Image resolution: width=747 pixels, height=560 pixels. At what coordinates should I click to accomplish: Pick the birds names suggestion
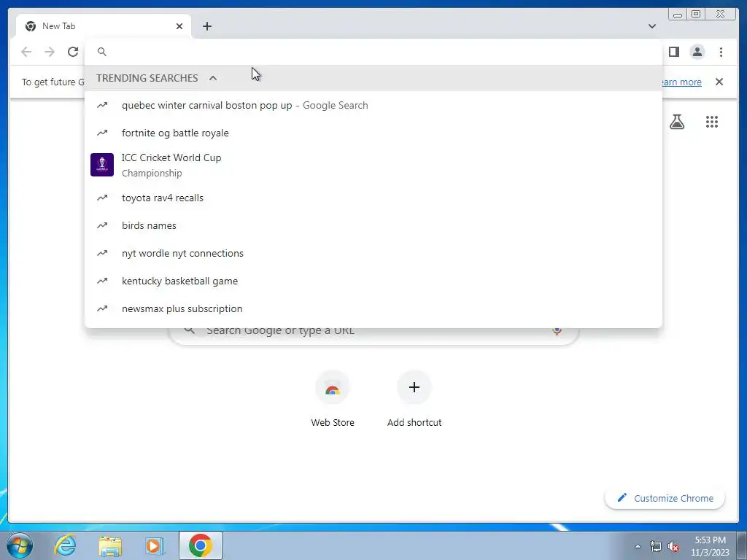(373, 225)
